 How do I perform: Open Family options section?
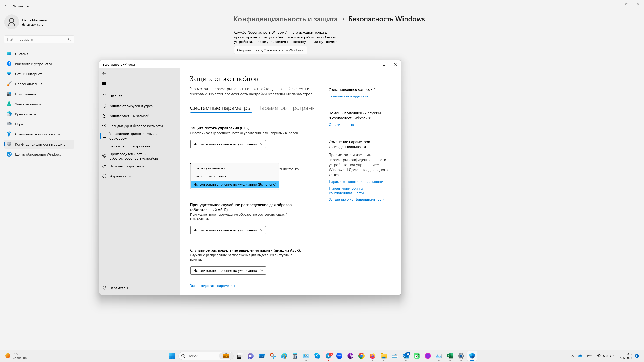click(x=127, y=166)
